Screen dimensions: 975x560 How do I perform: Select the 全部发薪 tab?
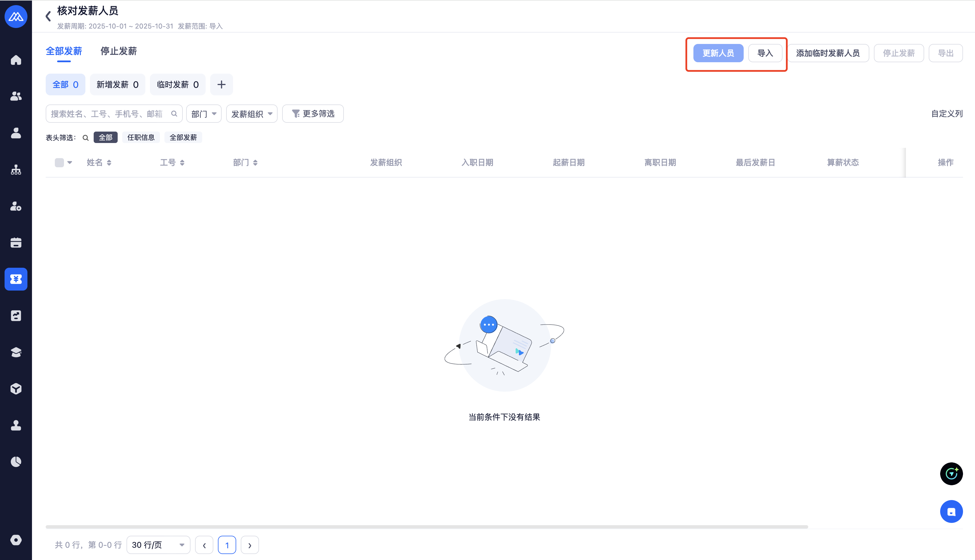[64, 51]
